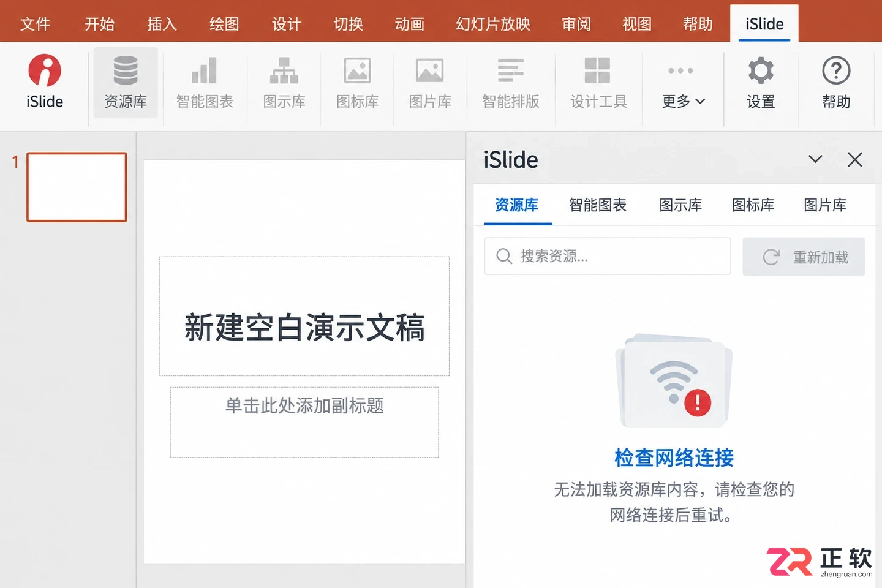The width and height of the screenshot is (882, 588).
Task: Click the red iSlide logo icon
Action: pos(45,70)
